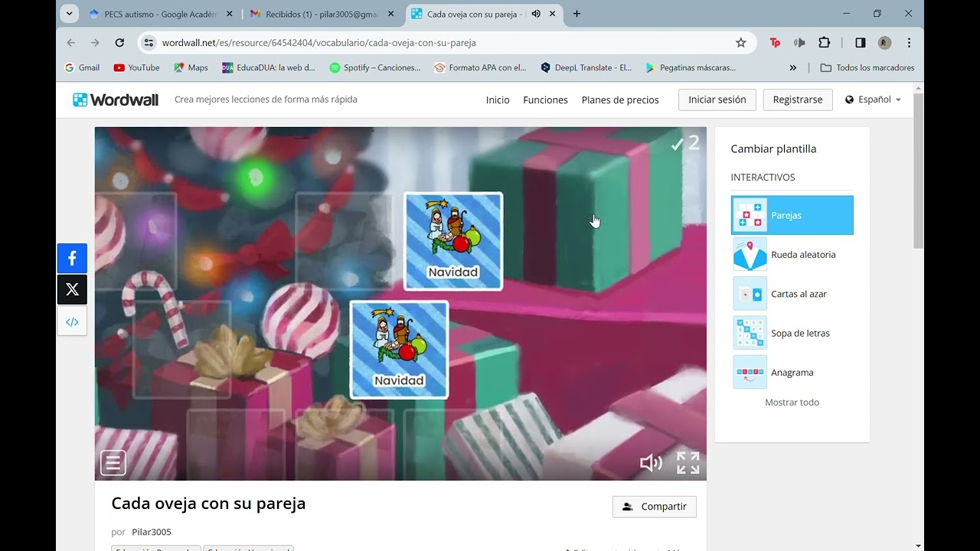The height and width of the screenshot is (551, 980).
Task: Click the page vertical scrollbar
Action: click(x=918, y=171)
